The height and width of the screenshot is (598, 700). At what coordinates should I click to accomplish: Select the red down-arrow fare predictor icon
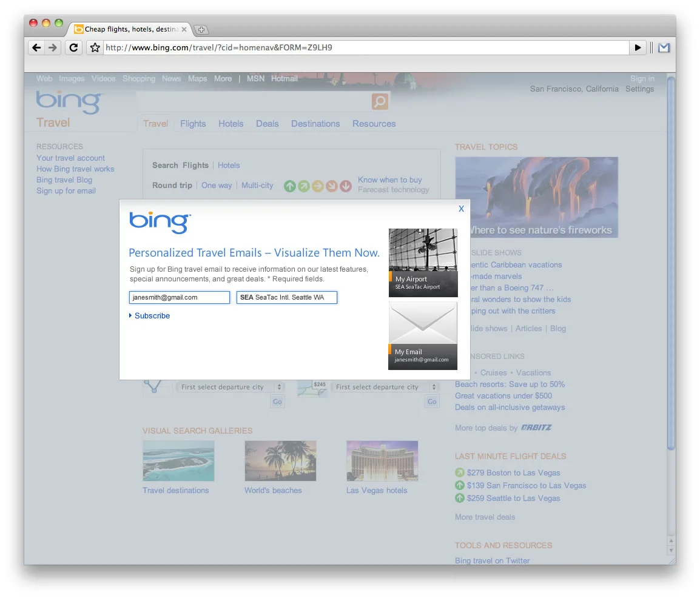(346, 186)
